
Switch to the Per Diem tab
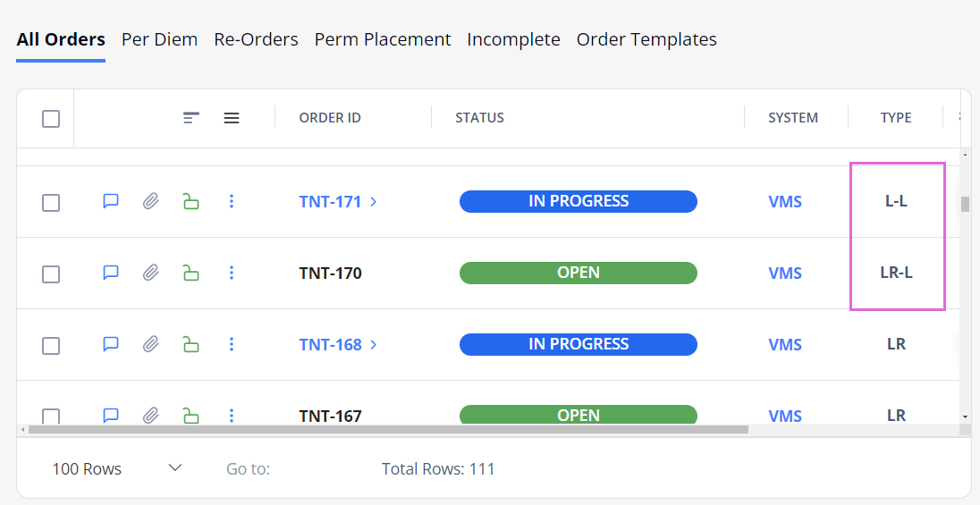159,39
